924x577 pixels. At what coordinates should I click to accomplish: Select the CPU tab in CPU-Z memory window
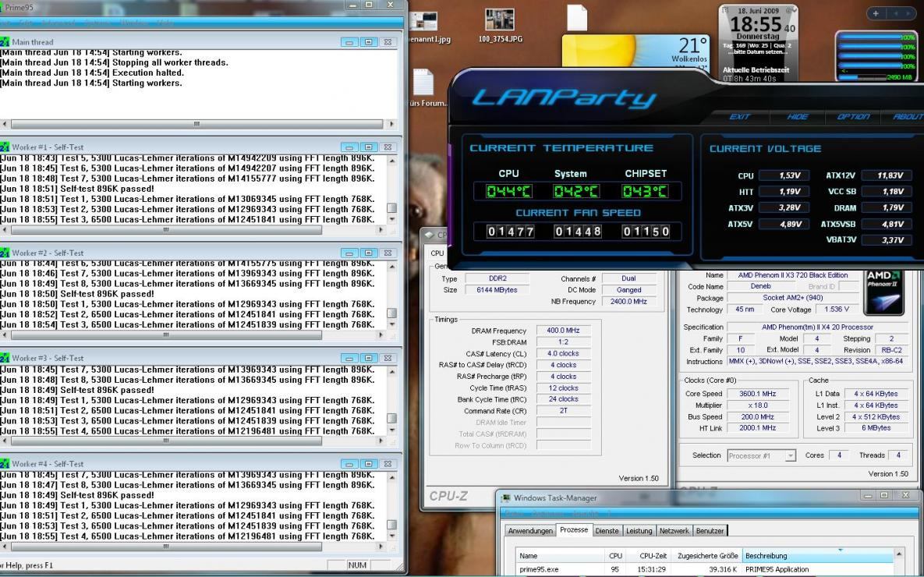click(437, 253)
